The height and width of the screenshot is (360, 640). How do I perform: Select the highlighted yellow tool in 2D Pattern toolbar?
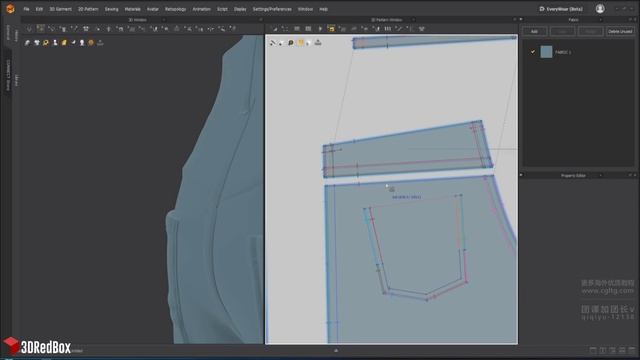331,29
